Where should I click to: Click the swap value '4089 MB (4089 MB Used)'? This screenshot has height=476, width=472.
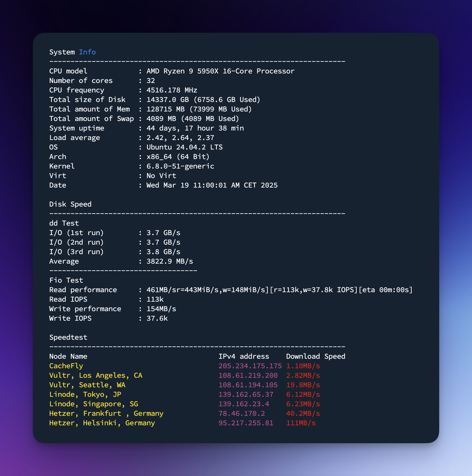(193, 119)
